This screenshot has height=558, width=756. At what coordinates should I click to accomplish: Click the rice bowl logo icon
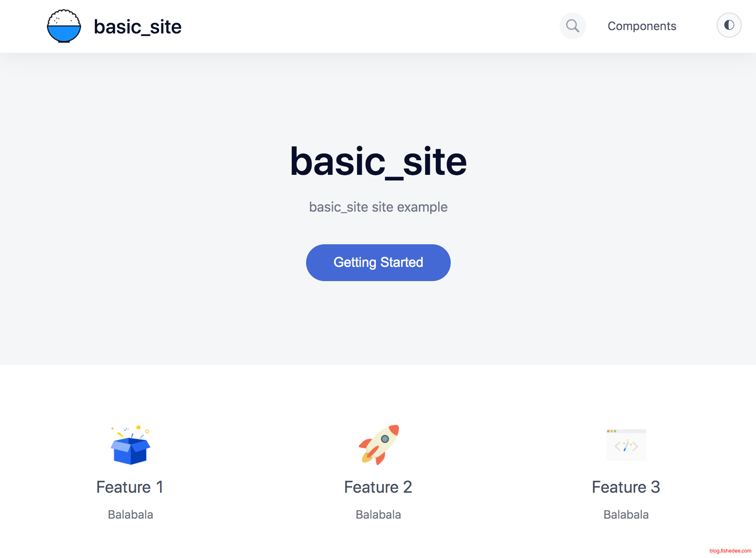coord(64,26)
